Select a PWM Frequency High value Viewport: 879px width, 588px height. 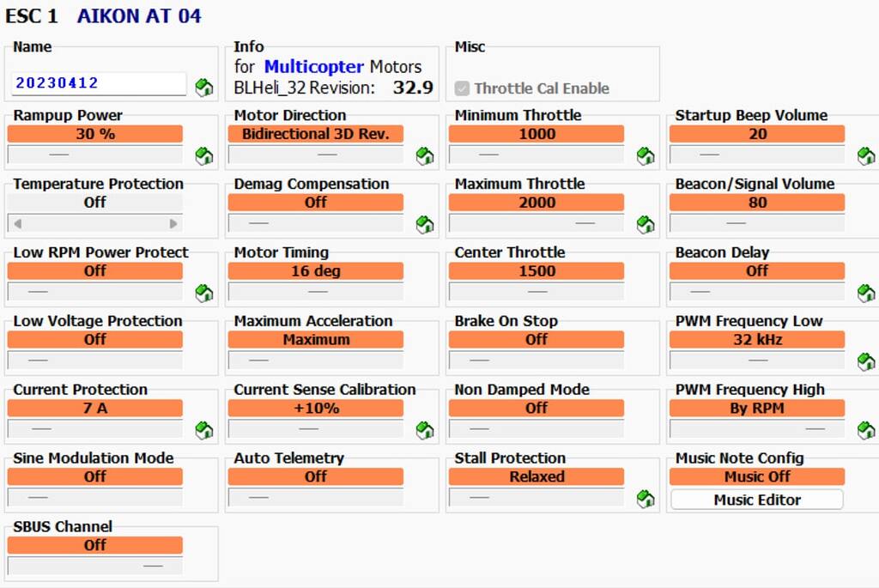pos(757,409)
